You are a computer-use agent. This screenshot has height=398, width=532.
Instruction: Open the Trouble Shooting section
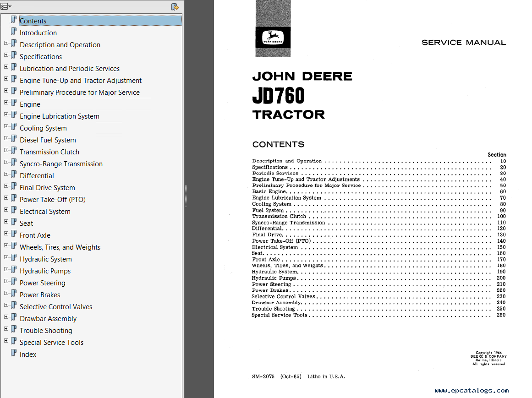click(46, 331)
